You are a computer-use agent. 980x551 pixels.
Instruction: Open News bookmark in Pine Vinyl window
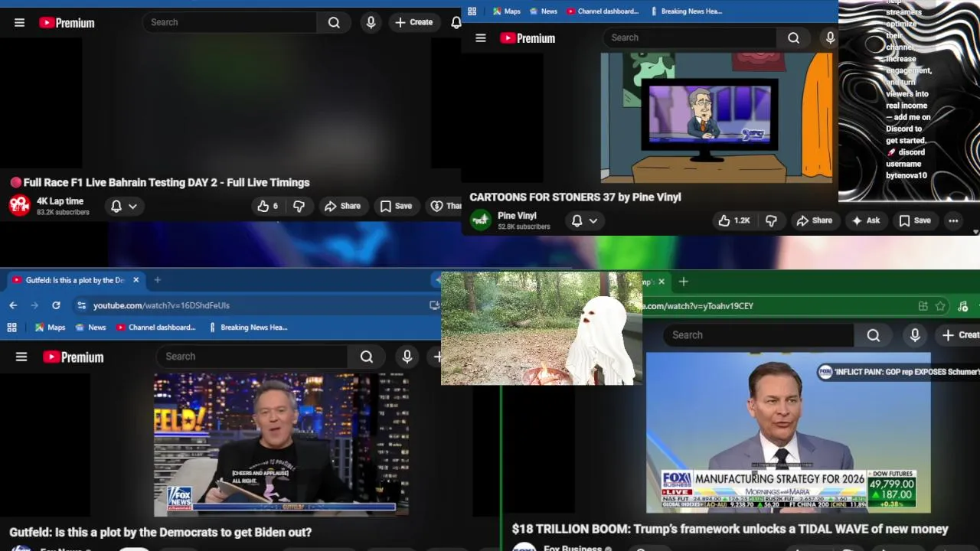(543, 11)
